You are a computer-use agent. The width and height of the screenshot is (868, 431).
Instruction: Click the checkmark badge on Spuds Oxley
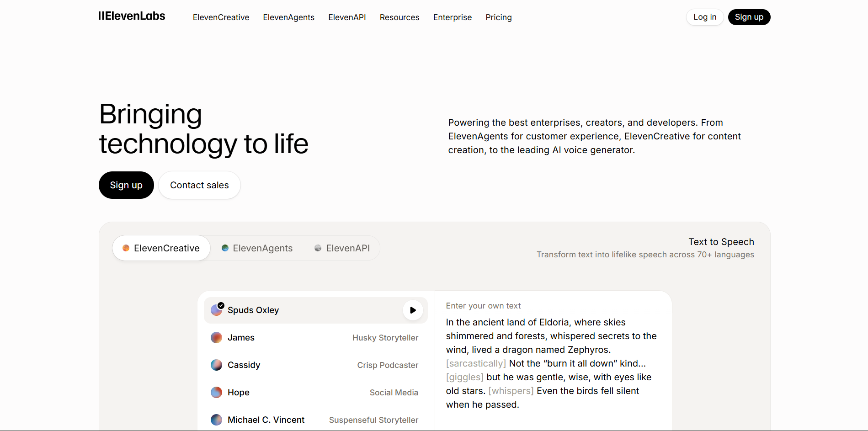pos(221,305)
